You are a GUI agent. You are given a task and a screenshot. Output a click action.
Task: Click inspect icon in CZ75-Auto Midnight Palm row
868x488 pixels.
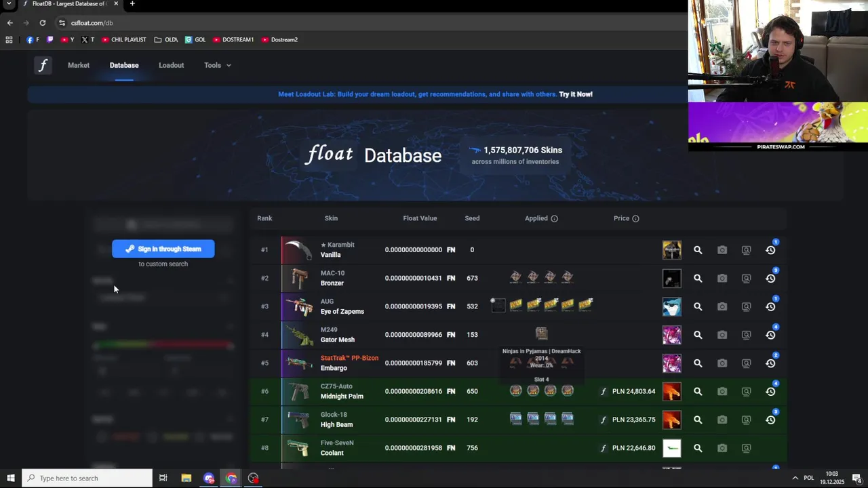pos(746,391)
